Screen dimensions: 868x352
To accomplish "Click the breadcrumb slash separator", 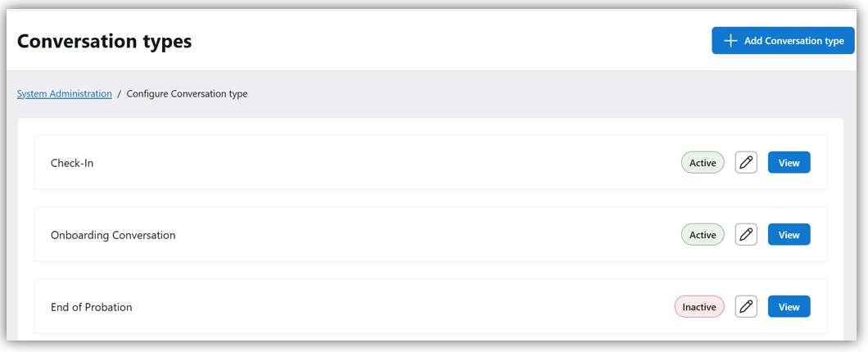I will [120, 94].
